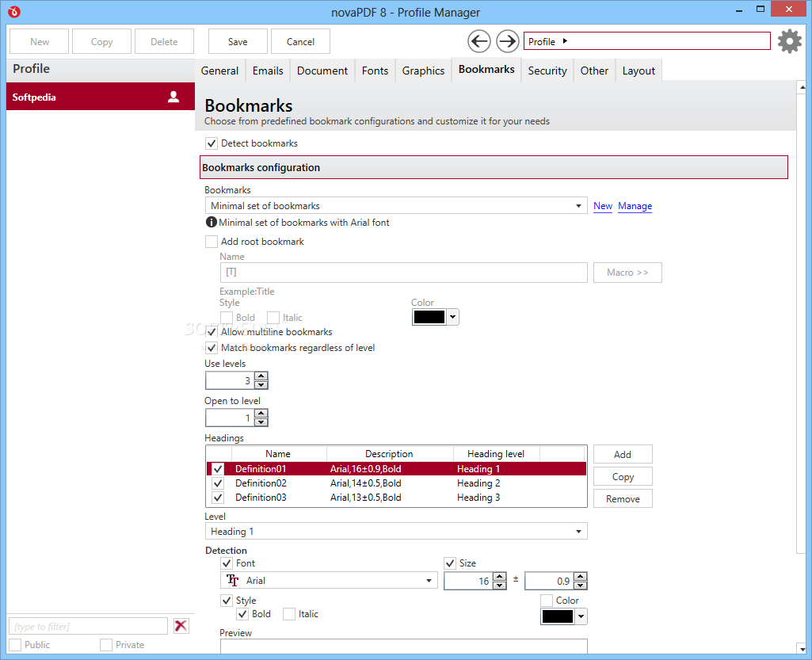Enable Add root bookmark
The width and height of the screenshot is (812, 660).
[212, 242]
